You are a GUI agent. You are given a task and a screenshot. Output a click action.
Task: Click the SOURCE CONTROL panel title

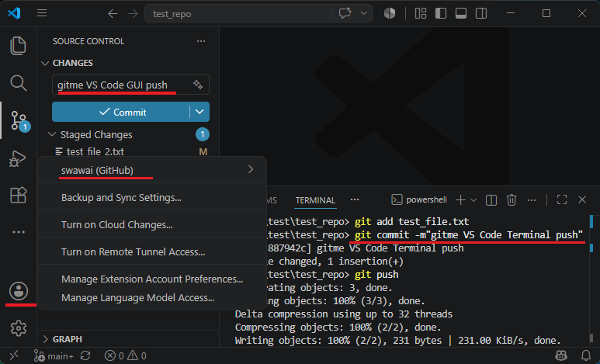coord(88,41)
